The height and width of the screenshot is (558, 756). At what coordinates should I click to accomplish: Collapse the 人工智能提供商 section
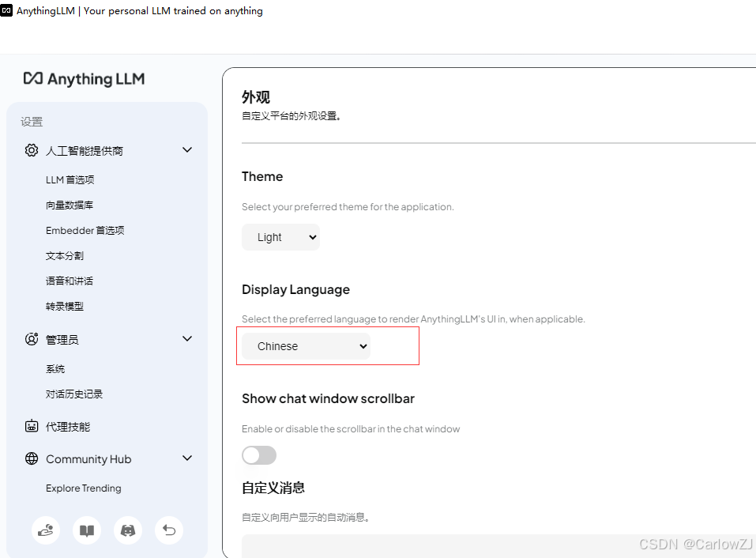coord(187,149)
